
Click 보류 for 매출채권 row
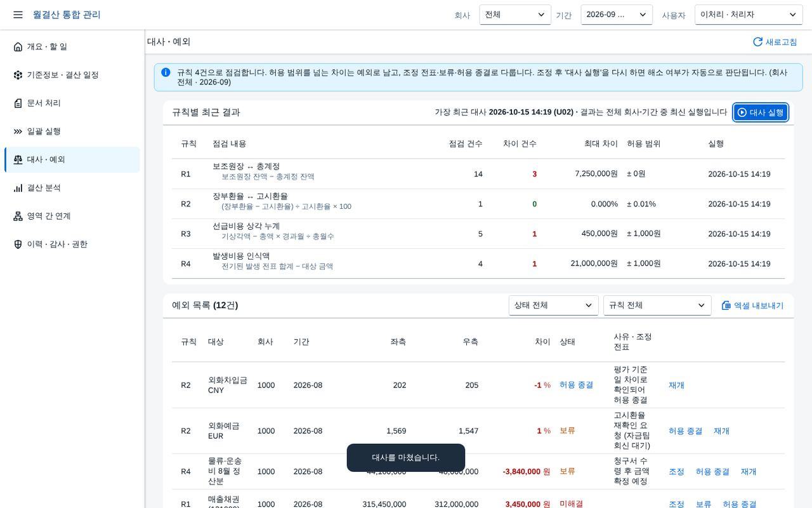point(704,504)
